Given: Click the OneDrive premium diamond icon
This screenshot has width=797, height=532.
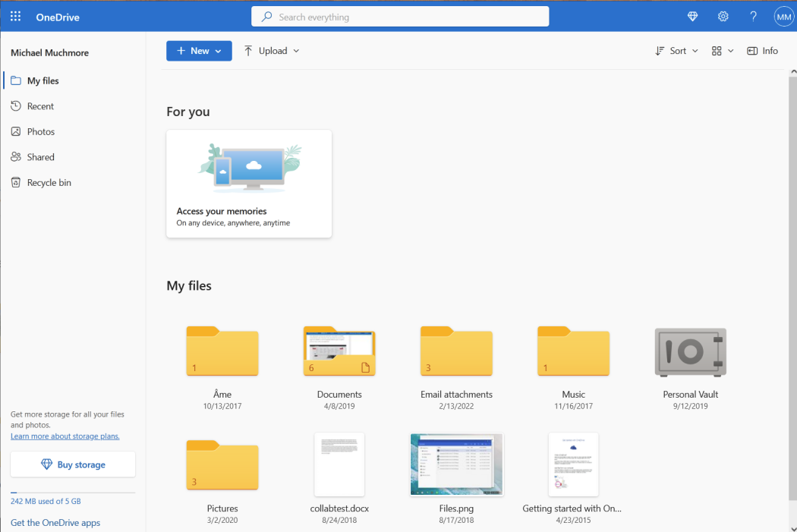Looking at the screenshot, I should pyautogui.click(x=692, y=16).
